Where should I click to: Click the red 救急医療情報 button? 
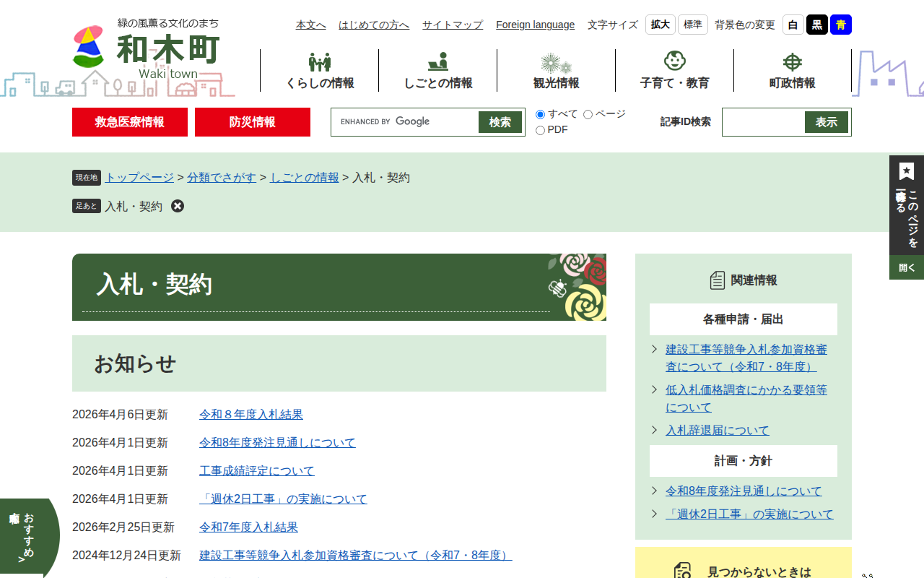click(130, 122)
